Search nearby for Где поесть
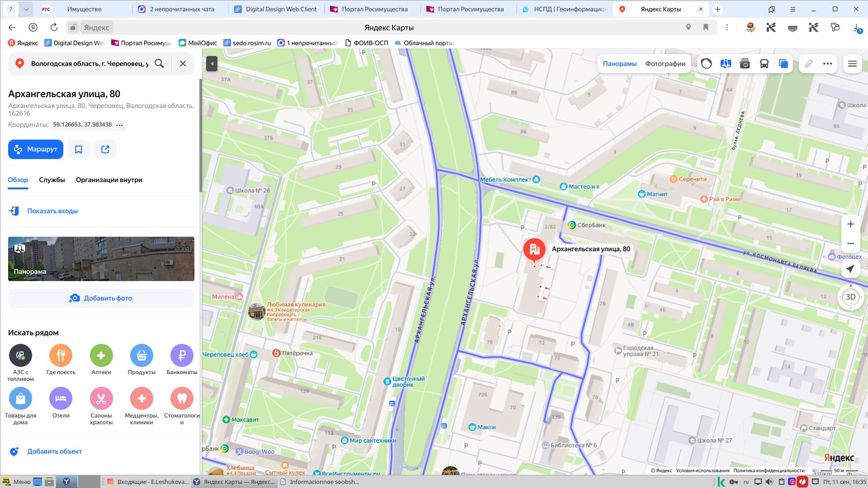The width and height of the screenshot is (868, 488). [61, 360]
